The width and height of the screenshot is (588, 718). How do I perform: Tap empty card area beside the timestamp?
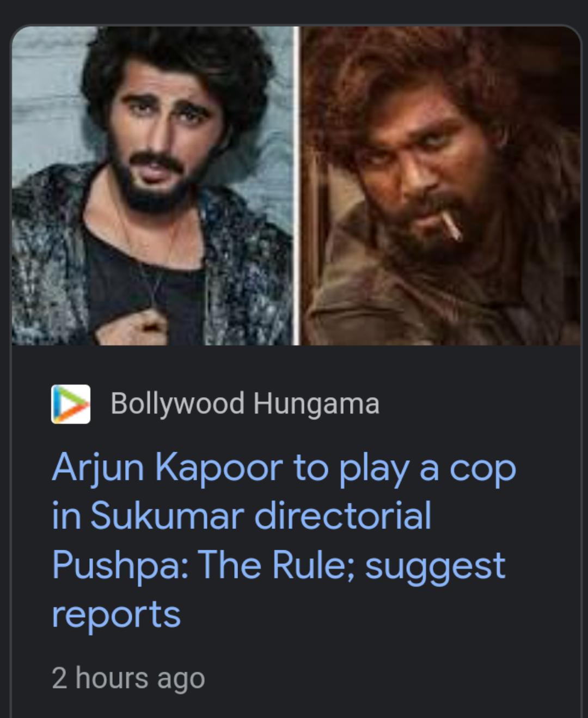coord(392,679)
